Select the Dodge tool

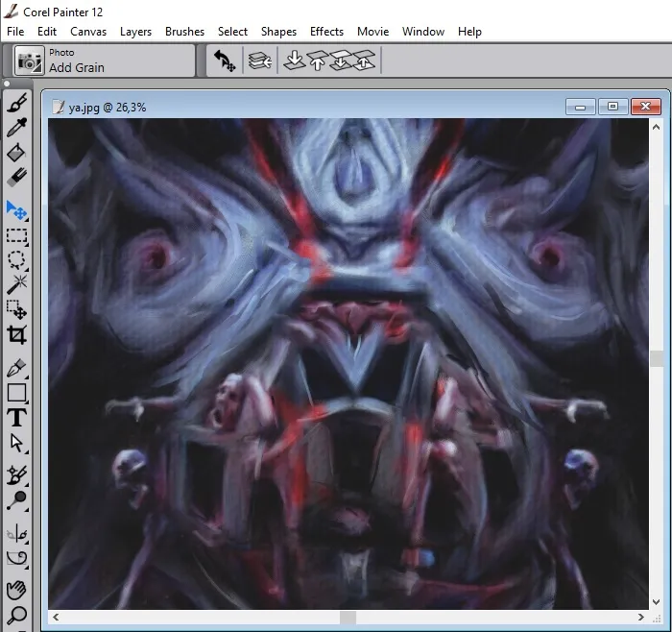[x=16, y=500]
